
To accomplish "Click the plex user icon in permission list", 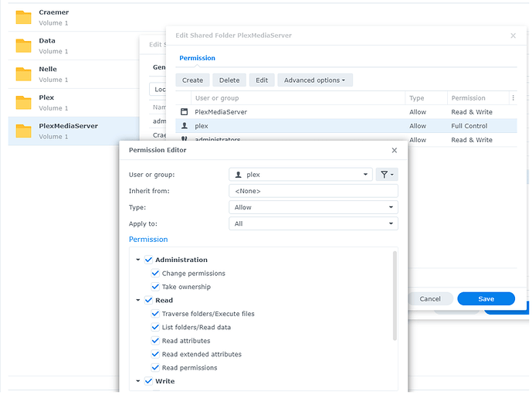I will (185, 126).
